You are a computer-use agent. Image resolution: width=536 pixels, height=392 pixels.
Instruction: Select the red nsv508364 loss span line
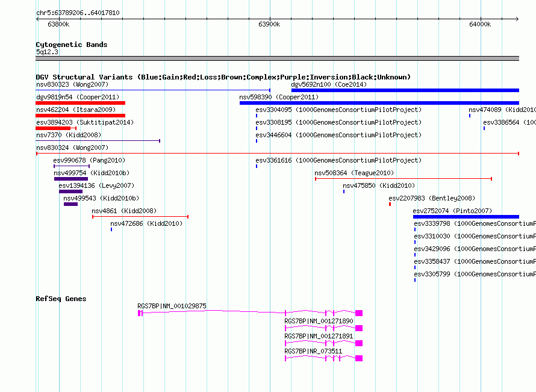point(404,179)
